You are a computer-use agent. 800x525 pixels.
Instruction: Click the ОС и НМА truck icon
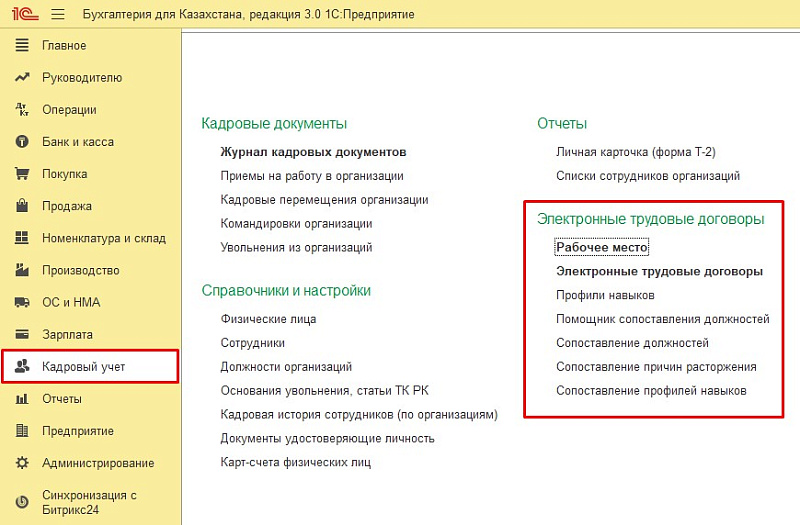(x=21, y=302)
